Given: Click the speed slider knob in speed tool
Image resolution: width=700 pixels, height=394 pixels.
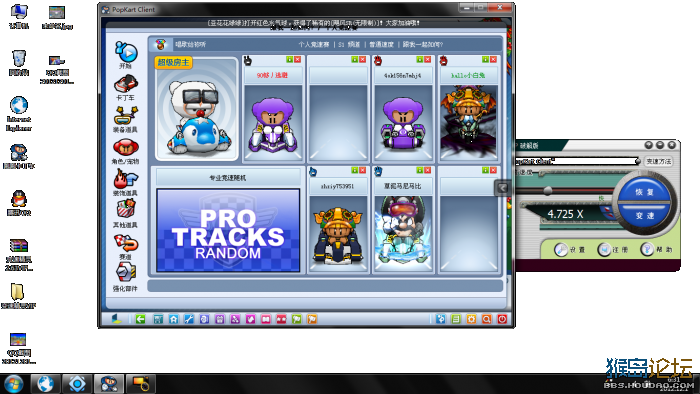Looking at the screenshot, I should [x=547, y=191].
